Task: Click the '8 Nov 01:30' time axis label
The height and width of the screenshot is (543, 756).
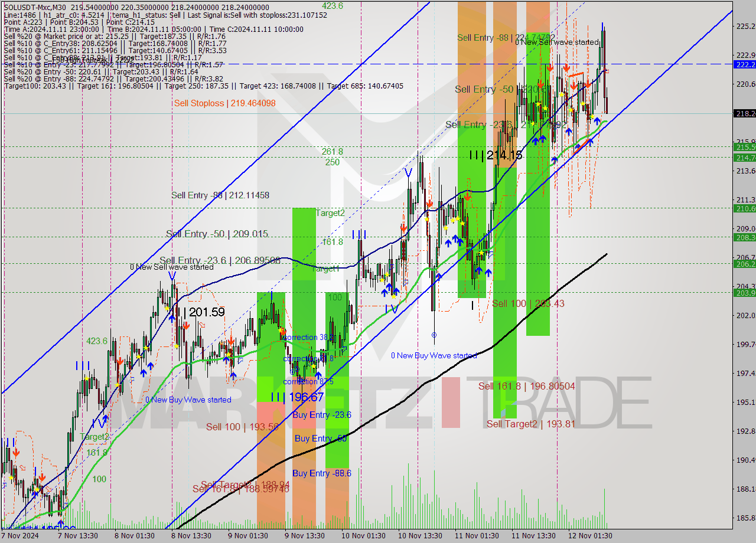Action: (x=135, y=536)
